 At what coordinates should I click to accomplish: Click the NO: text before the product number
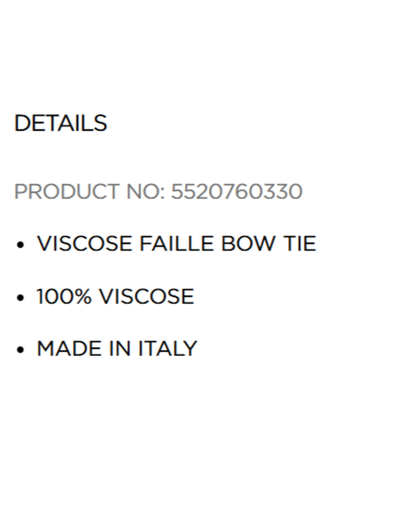point(145,192)
